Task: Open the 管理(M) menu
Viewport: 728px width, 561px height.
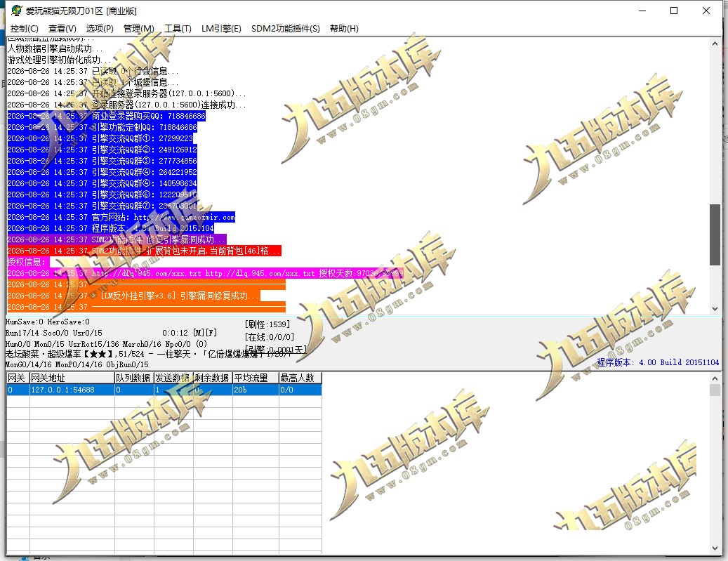Action: (138, 29)
